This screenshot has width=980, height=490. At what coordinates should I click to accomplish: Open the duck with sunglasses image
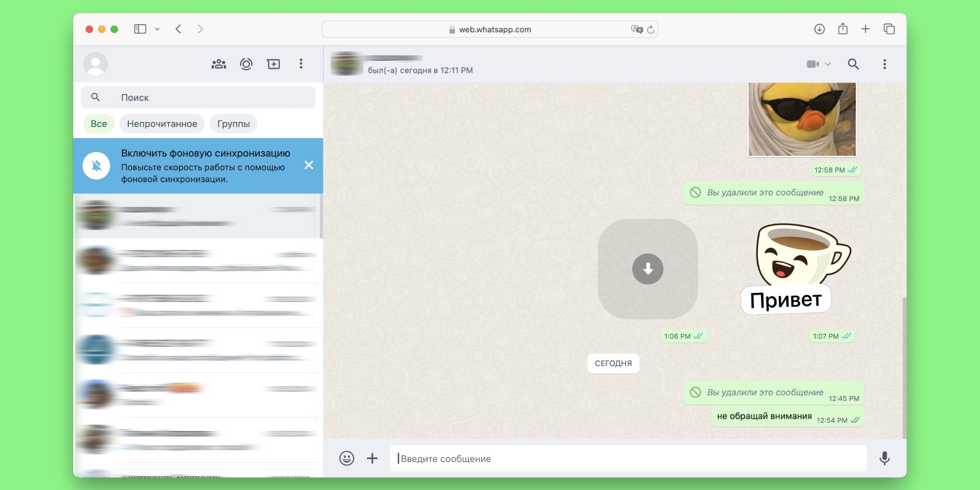pos(802,120)
